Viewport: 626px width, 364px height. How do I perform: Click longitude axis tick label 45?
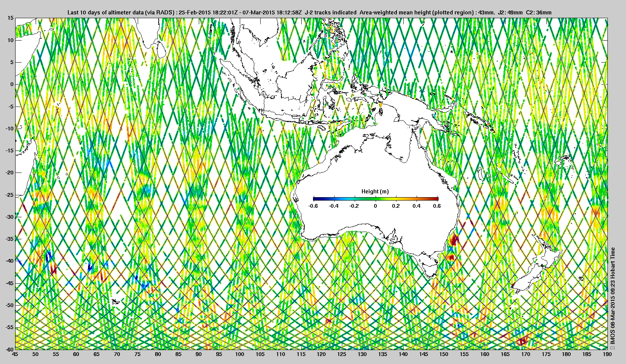click(15, 354)
